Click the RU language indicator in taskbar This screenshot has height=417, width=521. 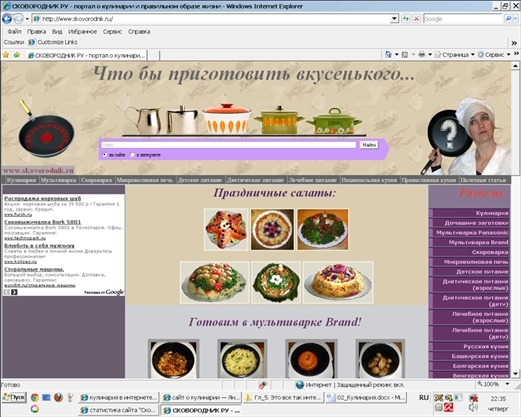[x=424, y=398]
